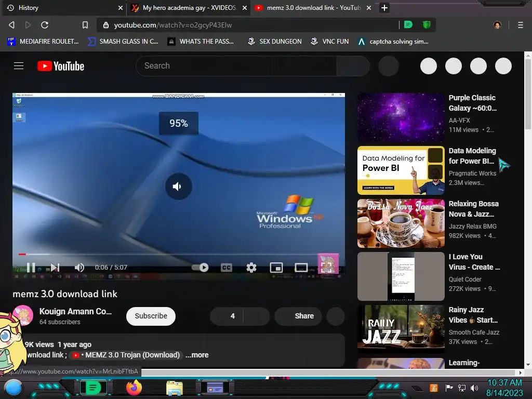Launch Firefox from the taskbar
Image resolution: width=532 pixels, height=399 pixels.
[135, 388]
